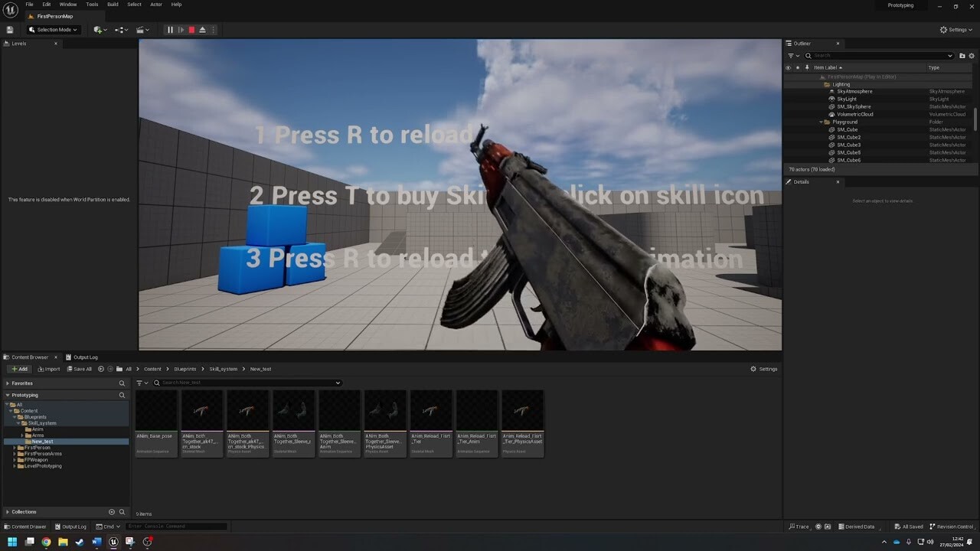The width and height of the screenshot is (980, 551).
Task: Stop the running game session
Action: coord(191,29)
